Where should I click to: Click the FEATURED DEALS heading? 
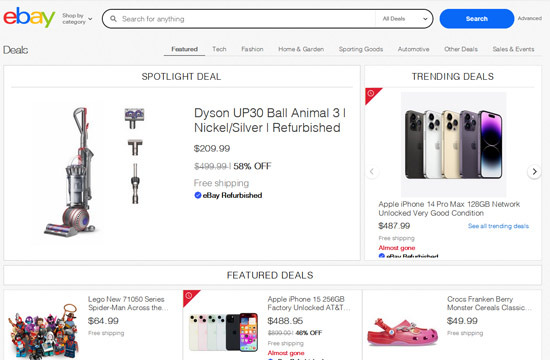click(x=270, y=275)
